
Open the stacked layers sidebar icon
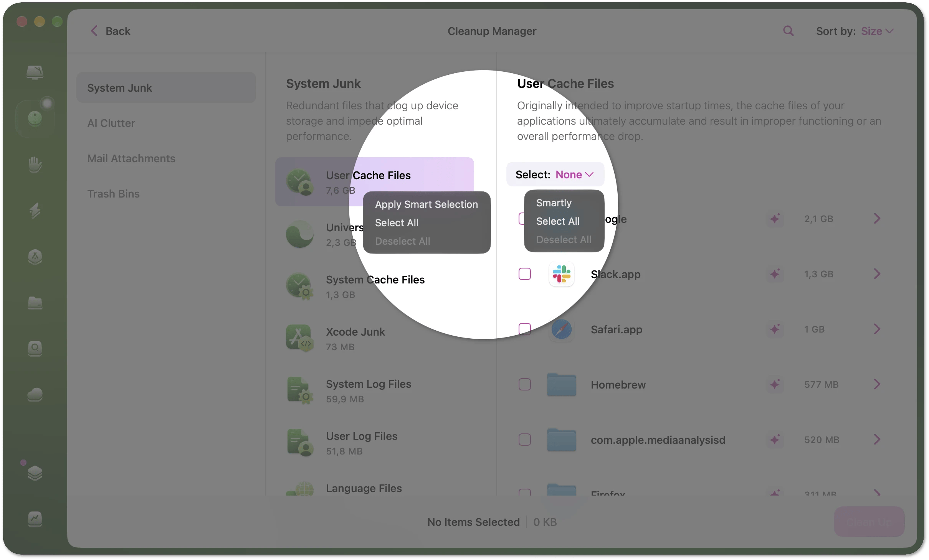coord(35,473)
